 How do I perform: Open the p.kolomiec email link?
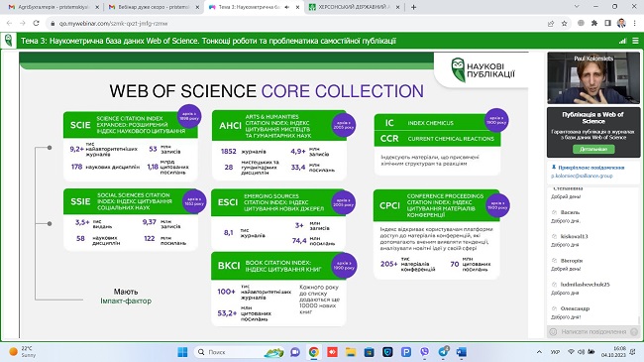pyautogui.click(x=582, y=176)
